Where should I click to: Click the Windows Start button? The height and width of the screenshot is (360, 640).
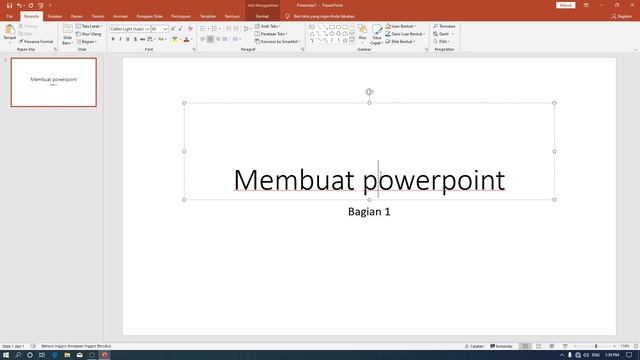(6, 355)
